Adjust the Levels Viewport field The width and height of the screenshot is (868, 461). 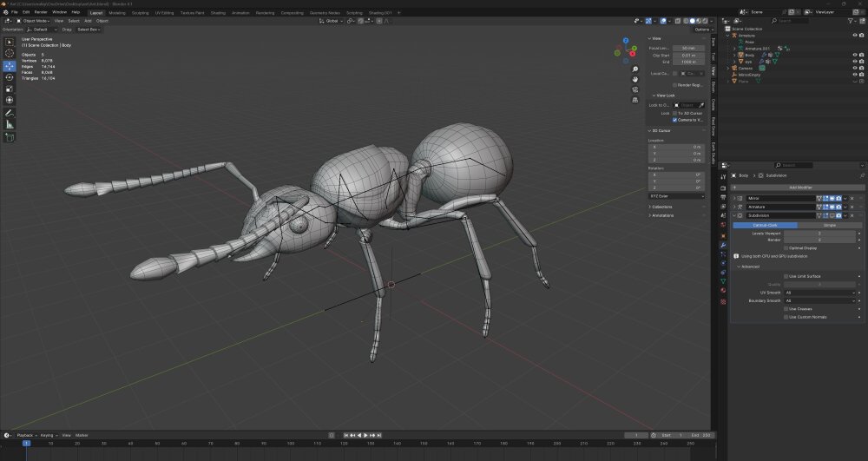tap(820, 234)
